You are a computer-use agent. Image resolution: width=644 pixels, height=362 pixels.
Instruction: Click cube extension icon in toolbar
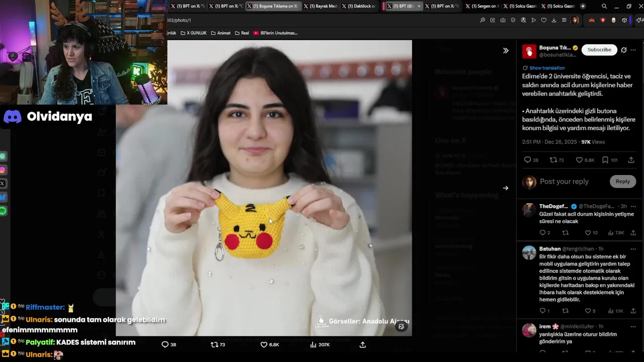pos(624,20)
